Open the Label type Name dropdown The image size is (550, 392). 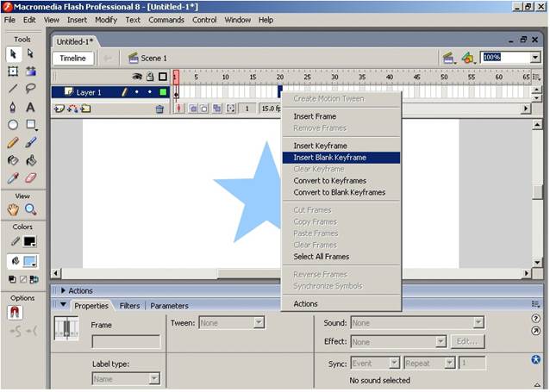pos(154,379)
